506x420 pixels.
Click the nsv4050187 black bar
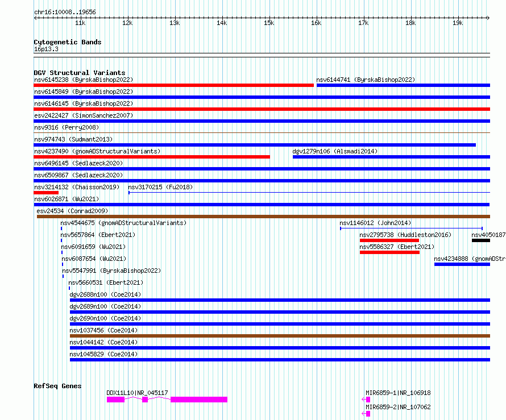(x=481, y=240)
